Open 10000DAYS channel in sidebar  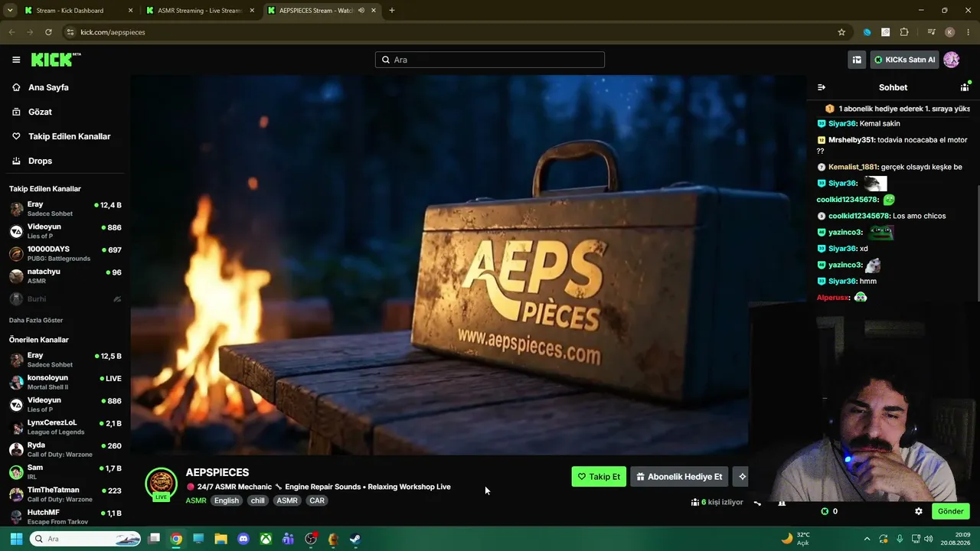click(x=65, y=254)
